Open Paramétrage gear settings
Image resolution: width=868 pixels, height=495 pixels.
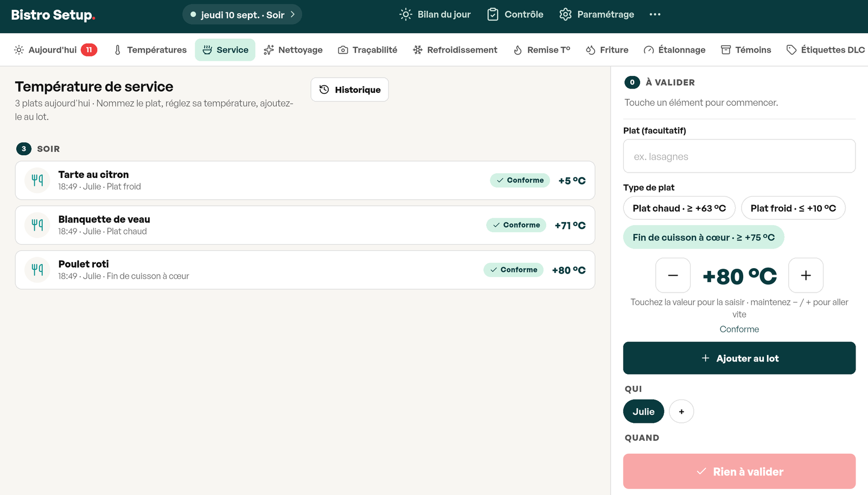pyautogui.click(x=565, y=15)
